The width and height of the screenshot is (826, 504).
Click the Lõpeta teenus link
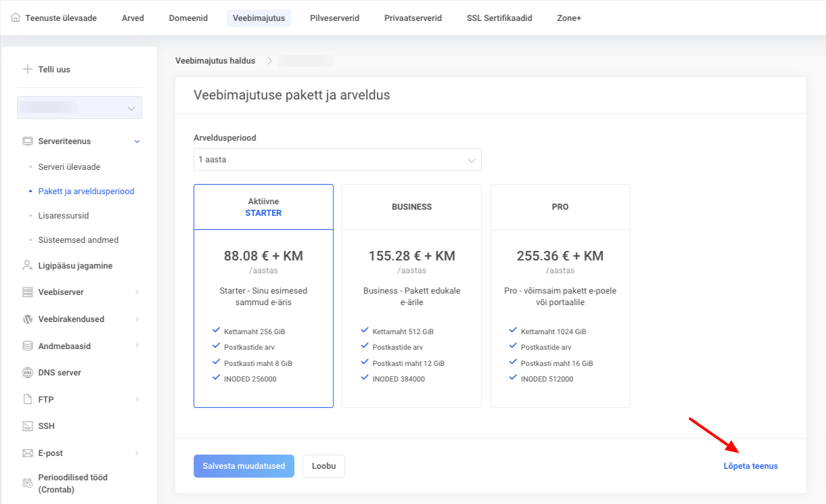750,466
